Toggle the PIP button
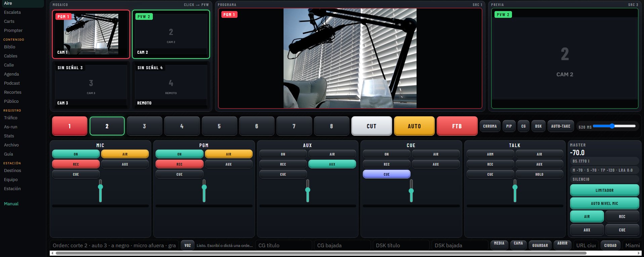Screen dimensions: 644x257 pyautogui.click(x=509, y=126)
